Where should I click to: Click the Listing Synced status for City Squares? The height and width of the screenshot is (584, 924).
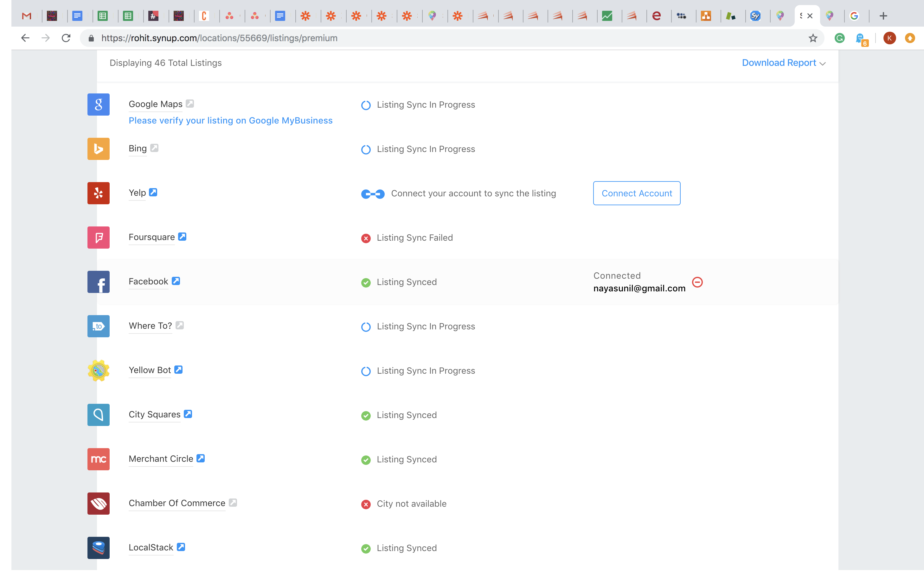(407, 415)
